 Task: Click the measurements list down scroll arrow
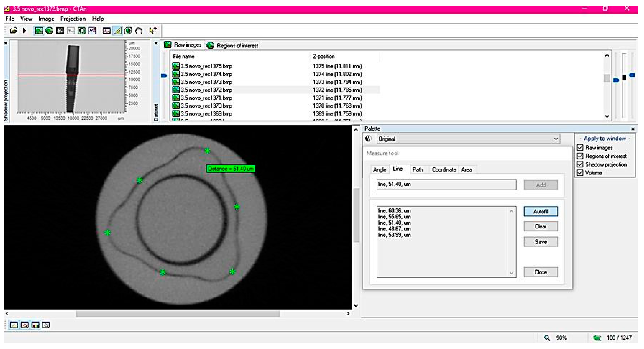pos(511,273)
